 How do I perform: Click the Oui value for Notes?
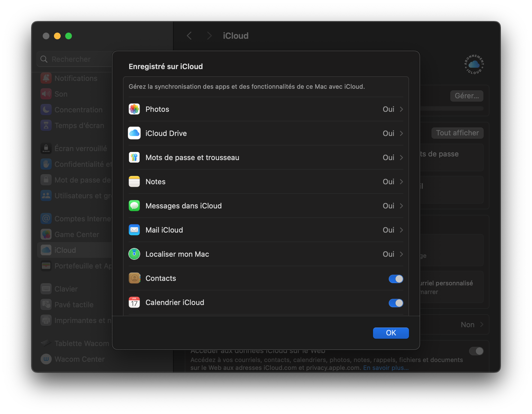pyautogui.click(x=388, y=182)
